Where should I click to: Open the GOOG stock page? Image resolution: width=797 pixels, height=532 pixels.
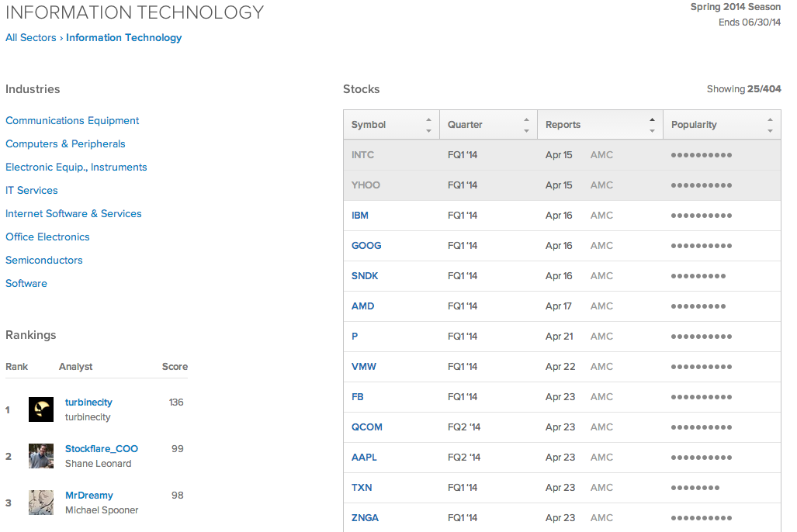[366, 246]
